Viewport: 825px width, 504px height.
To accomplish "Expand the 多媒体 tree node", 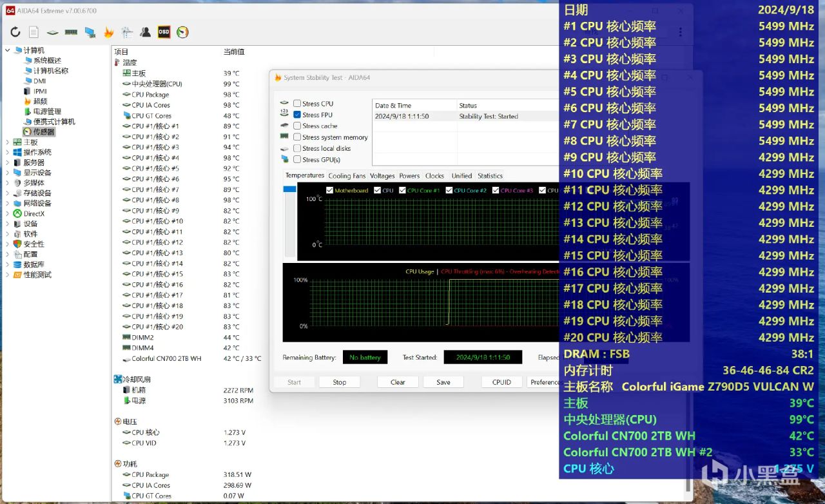I will point(8,183).
